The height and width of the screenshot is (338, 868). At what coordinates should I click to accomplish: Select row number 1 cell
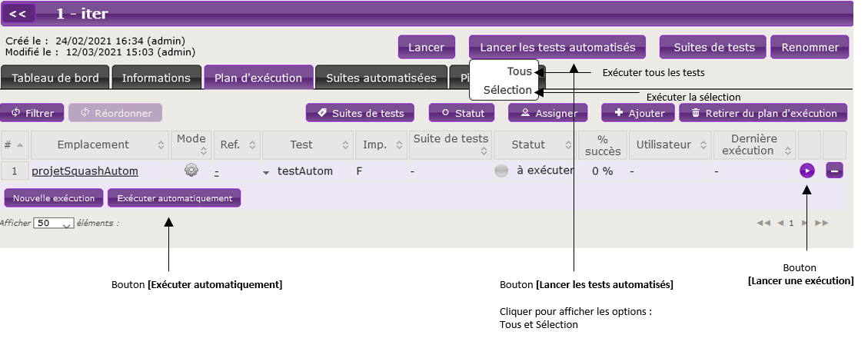[x=15, y=171]
